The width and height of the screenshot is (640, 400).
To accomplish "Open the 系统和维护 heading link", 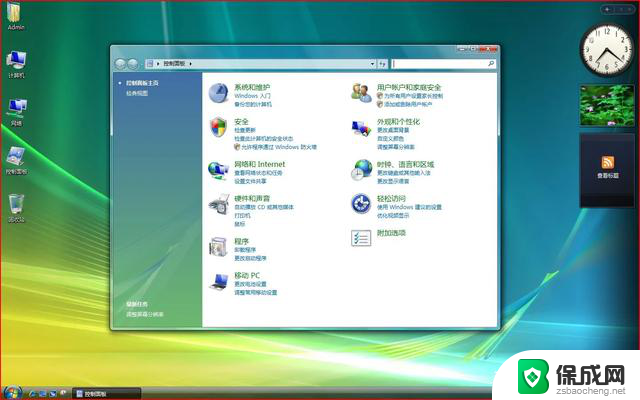I will (x=252, y=87).
